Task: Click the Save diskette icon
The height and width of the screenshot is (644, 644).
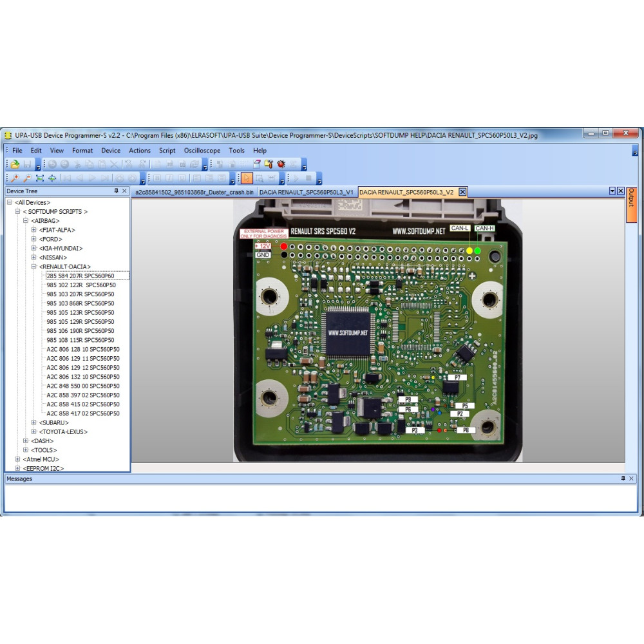Action: tap(27, 164)
